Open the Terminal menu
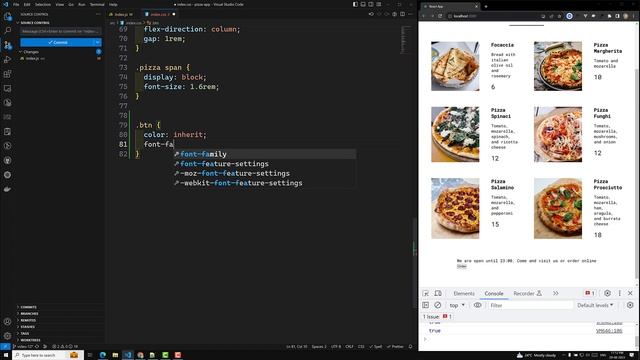The image size is (640, 360). 97,4
